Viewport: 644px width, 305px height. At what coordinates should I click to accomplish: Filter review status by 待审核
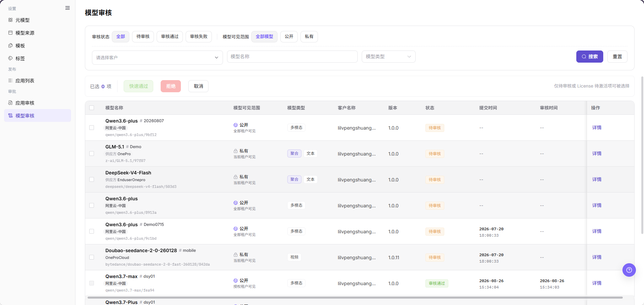pyautogui.click(x=143, y=36)
